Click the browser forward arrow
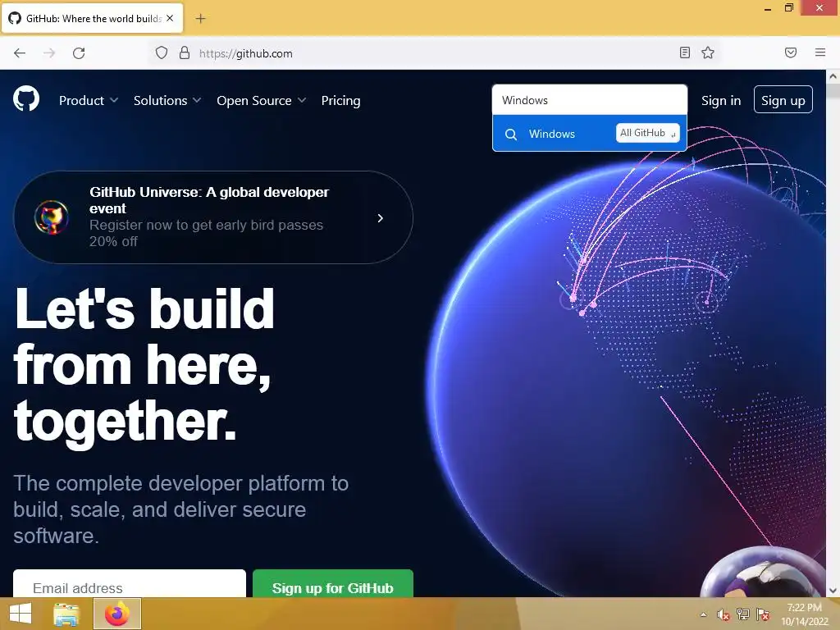Viewport: 840px width, 630px height. pos(49,53)
